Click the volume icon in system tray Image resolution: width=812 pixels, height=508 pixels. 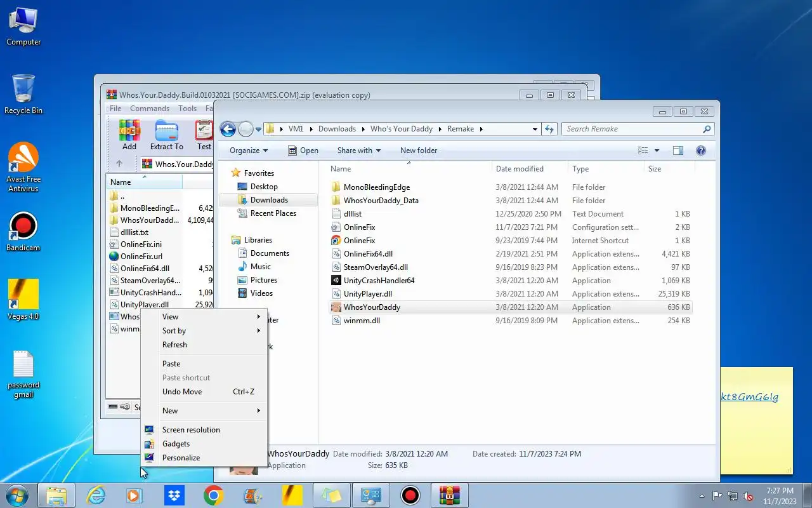[749, 496]
